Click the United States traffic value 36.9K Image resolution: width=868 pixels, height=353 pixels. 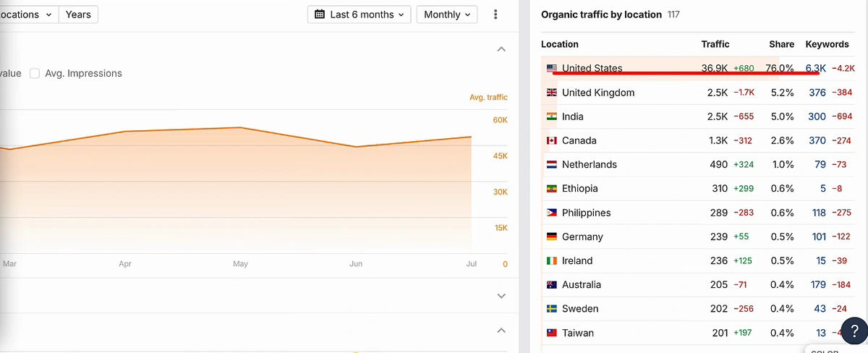715,69
